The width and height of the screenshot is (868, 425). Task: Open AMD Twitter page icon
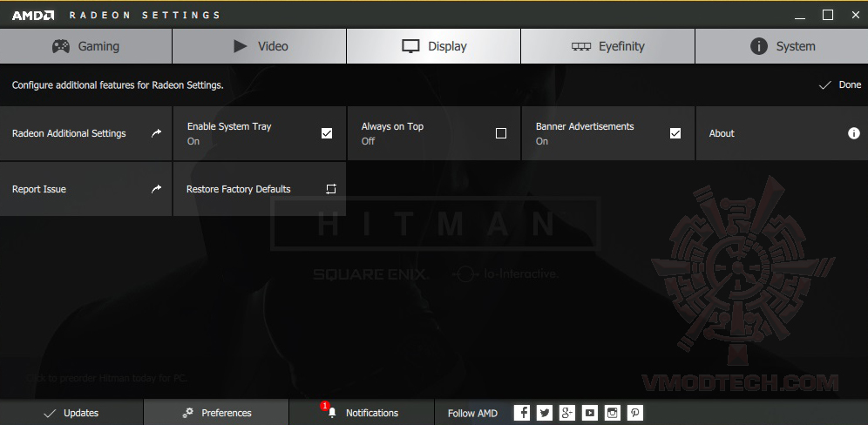tap(545, 413)
